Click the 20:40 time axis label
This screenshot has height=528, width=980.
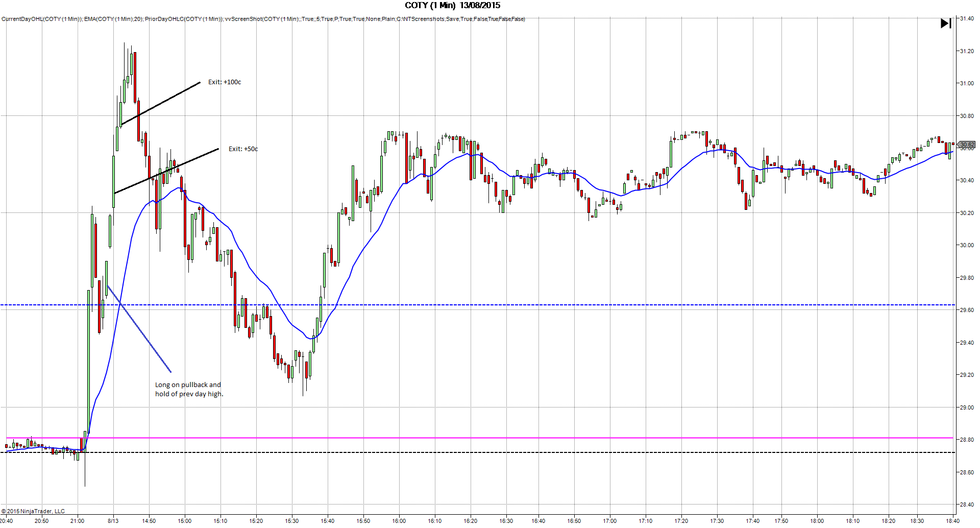6,521
